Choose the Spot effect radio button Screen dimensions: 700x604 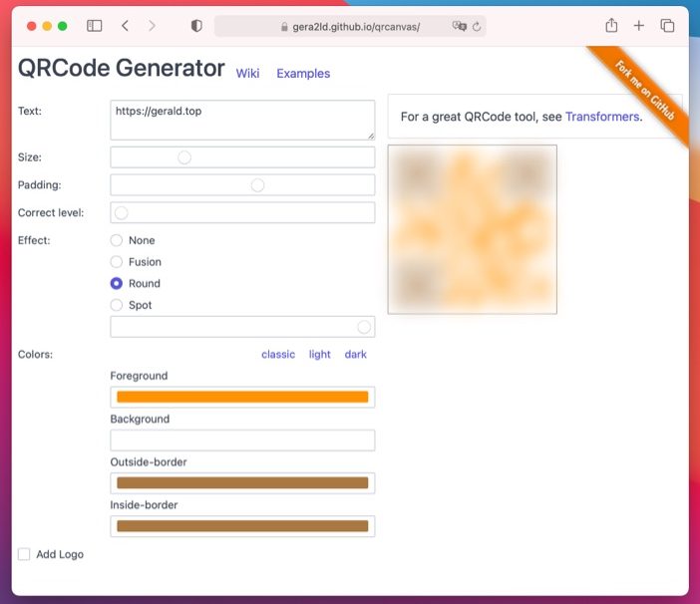pyautogui.click(x=117, y=305)
